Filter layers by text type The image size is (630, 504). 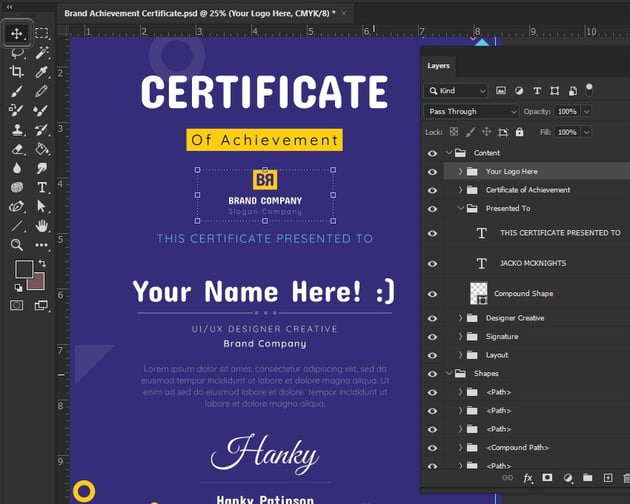click(537, 91)
